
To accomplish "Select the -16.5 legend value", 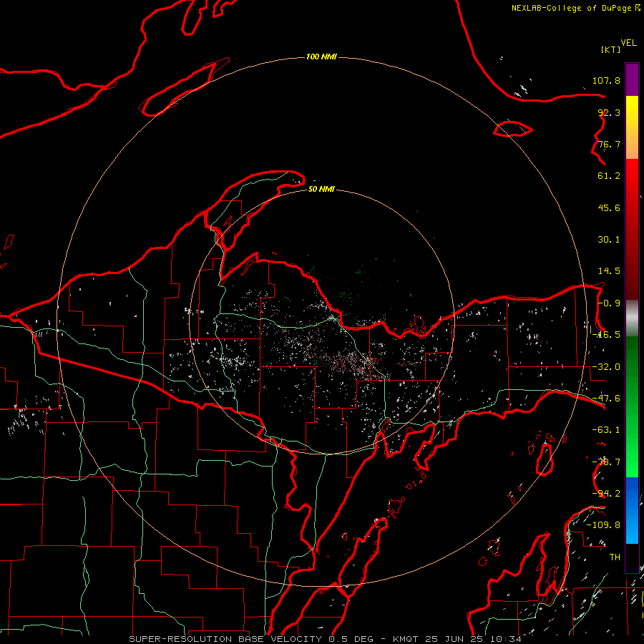I will (x=606, y=335).
